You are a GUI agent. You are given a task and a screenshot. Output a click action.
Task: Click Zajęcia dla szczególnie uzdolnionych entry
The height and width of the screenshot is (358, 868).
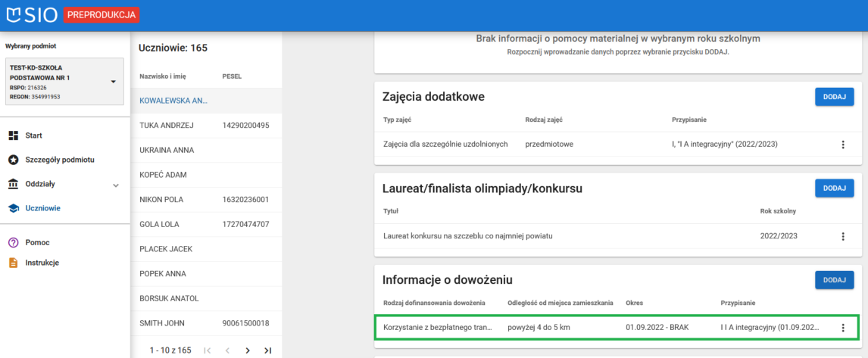pos(445,145)
